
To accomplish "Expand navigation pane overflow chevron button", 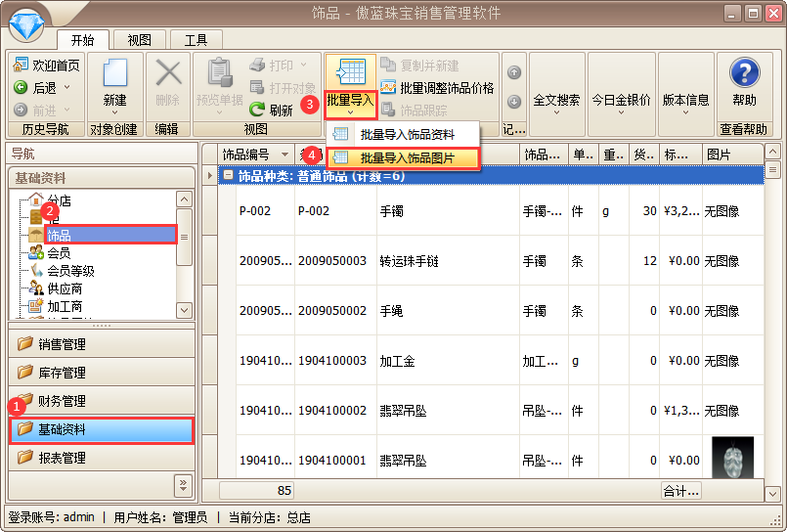I will click(x=183, y=485).
